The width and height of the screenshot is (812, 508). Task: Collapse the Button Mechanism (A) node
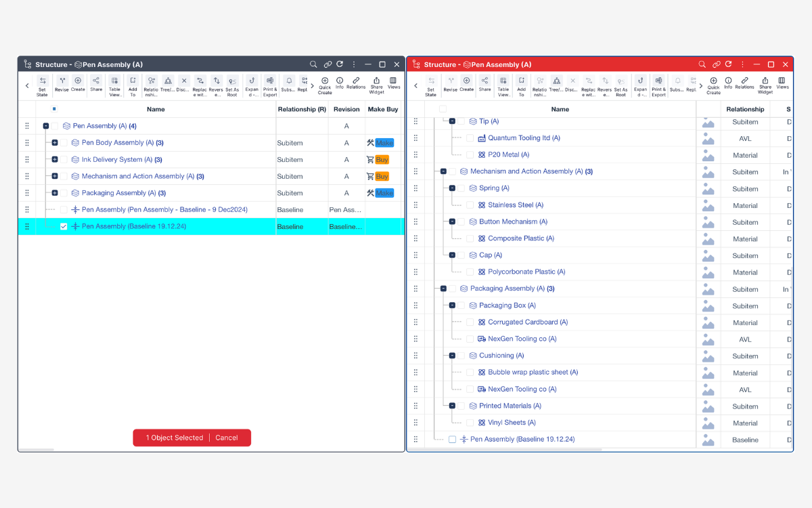coord(452,221)
